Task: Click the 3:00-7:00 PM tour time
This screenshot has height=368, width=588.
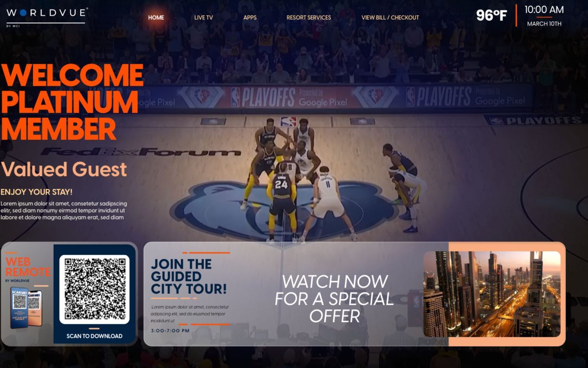Action: click(x=170, y=331)
